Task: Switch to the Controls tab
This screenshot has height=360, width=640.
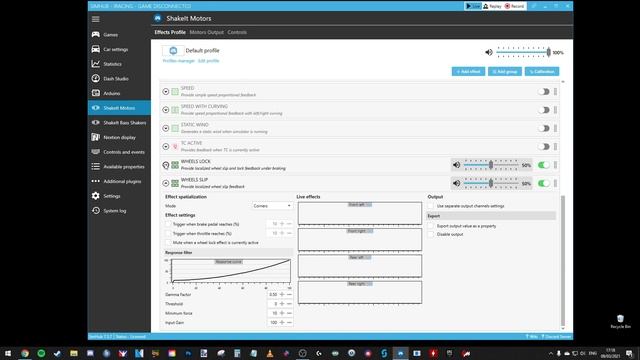Action: click(x=237, y=32)
